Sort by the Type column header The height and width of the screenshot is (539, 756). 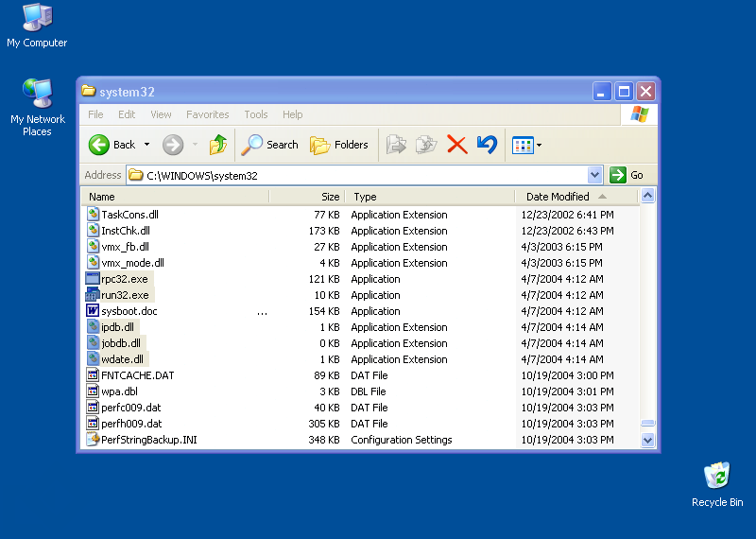coord(430,197)
